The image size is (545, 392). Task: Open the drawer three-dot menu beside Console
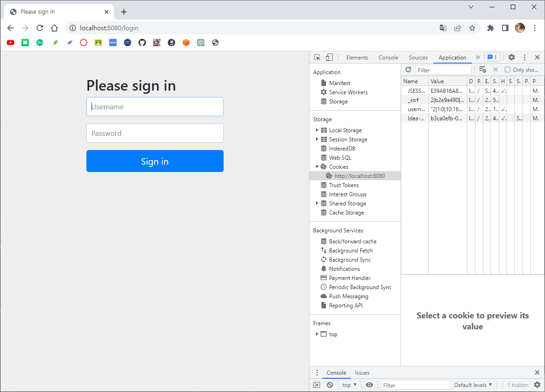(317, 372)
